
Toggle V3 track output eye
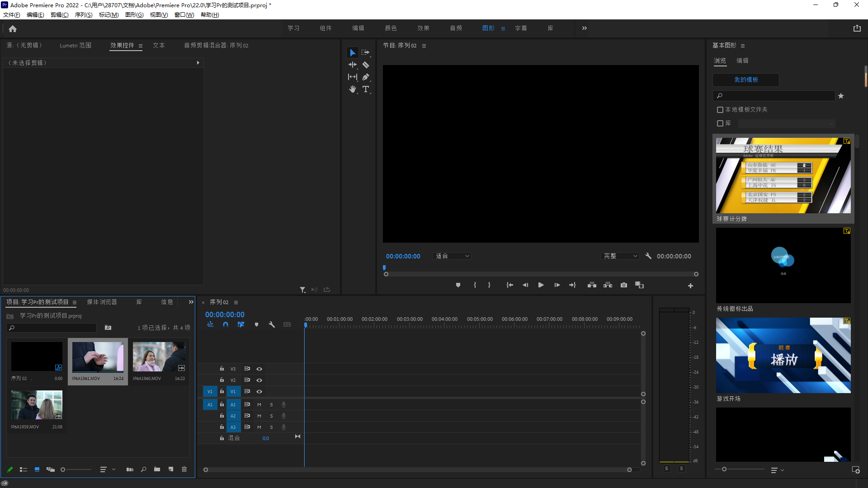coord(259,369)
